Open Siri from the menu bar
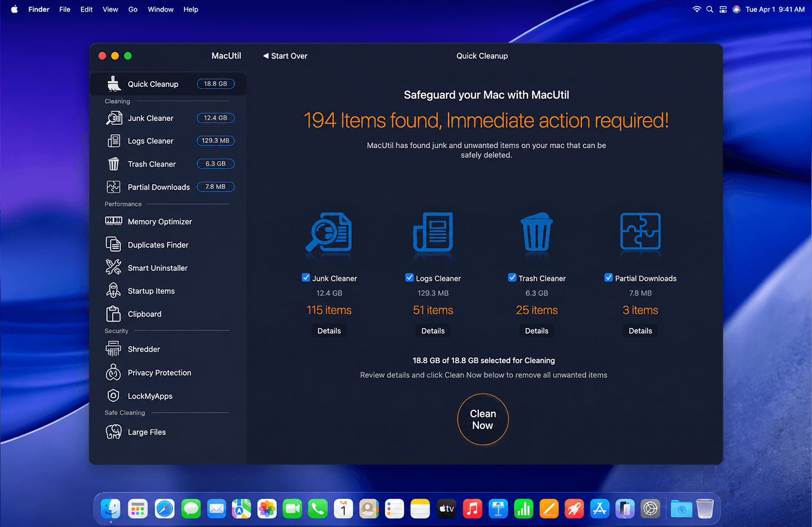 coord(736,9)
